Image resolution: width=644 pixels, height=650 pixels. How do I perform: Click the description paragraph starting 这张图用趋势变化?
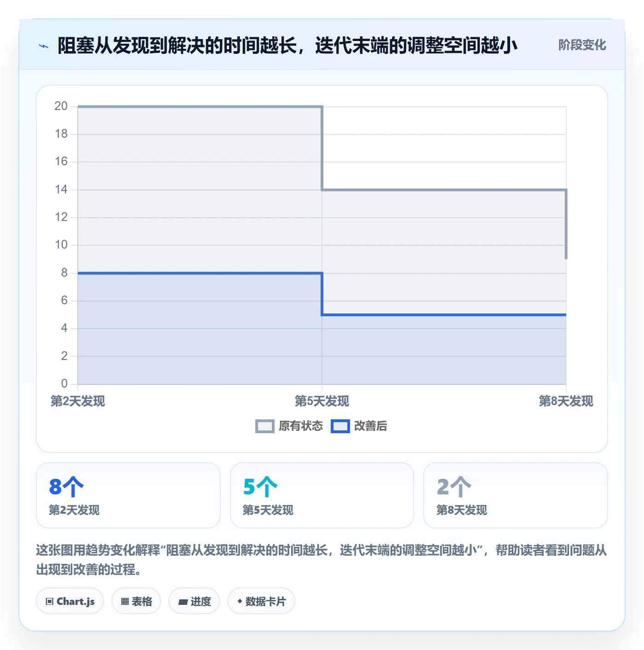(322, 560)
